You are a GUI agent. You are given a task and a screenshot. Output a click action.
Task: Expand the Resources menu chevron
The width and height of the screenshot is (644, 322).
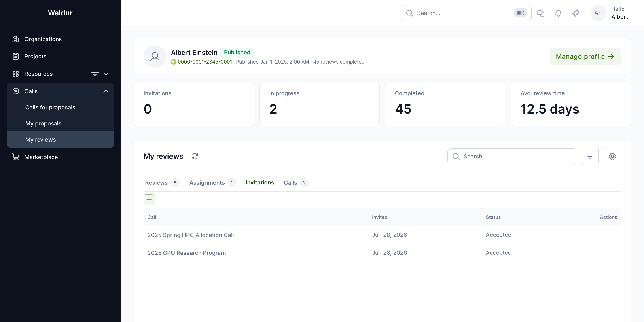106,74
